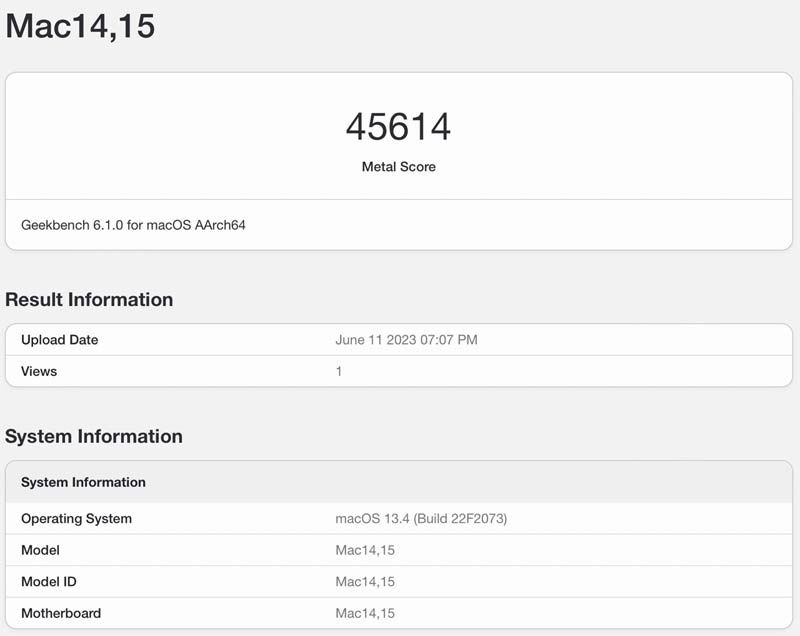This screenshot has height=636, width=800.
Task: Click the Views row label
Action: (x=39, y=371)
